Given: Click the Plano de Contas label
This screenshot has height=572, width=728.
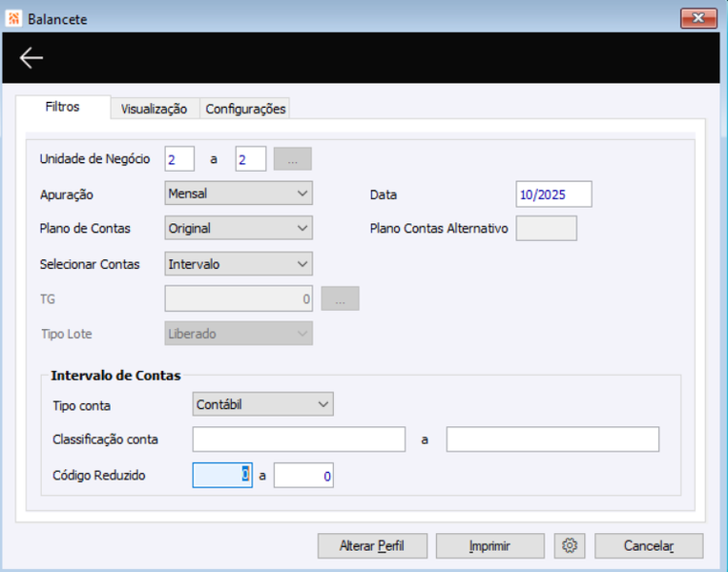Looking at the screenshot, I should [85, 228].
